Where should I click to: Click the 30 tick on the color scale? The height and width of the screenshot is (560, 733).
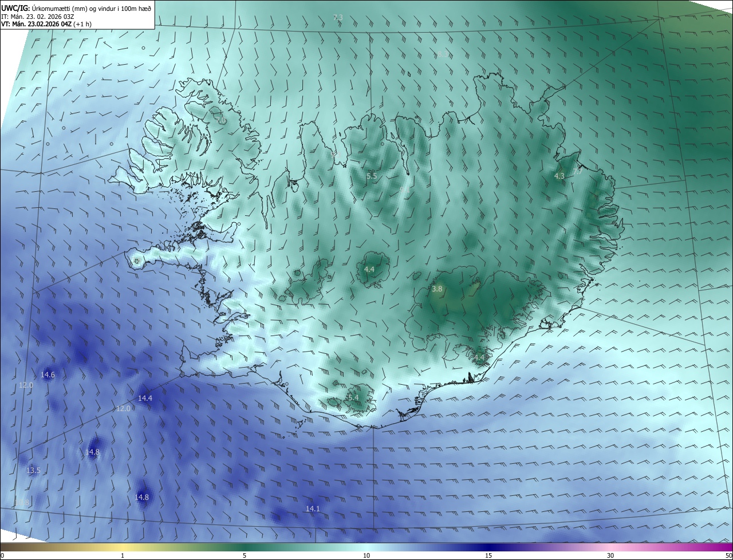[610, 556]
